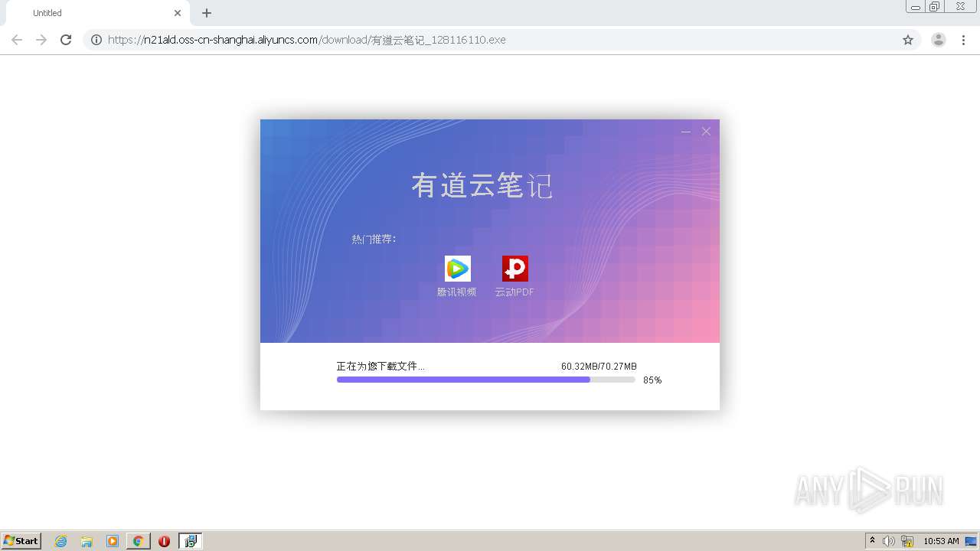Launch Internet Explorer from taskbar

61,541
